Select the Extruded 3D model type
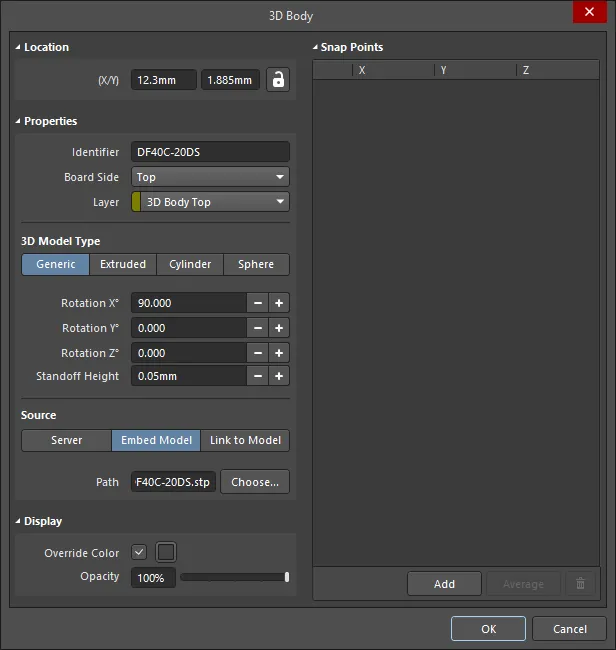Image resolution: width=616 pixels, height=650 pixels. click(x=123, y=264)
